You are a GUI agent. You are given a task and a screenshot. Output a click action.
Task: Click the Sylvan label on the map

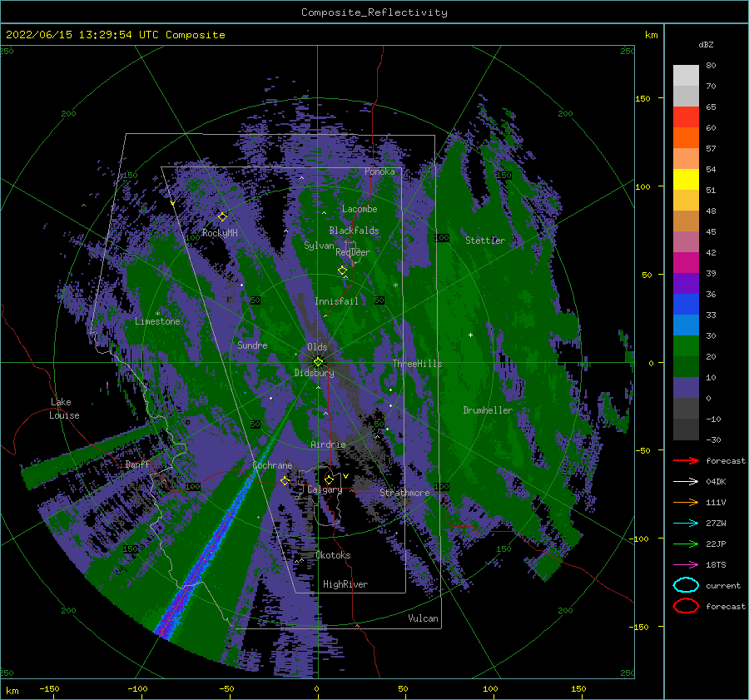pyautogui.click(x=319, y=246)
